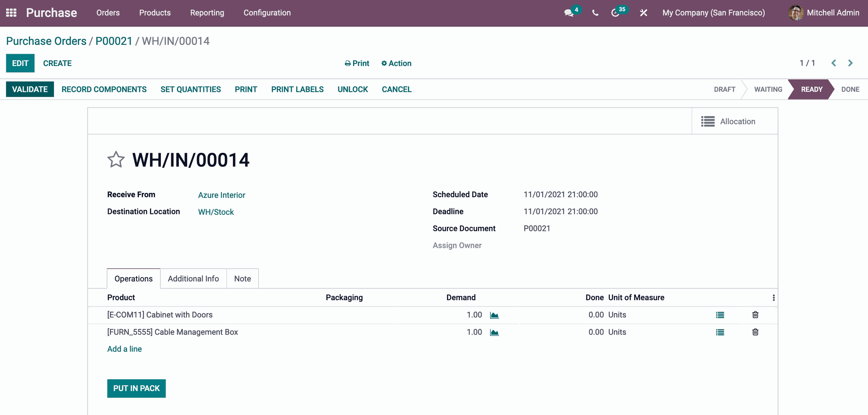Open forecast chart icon for Cabinet with Doors
Image resolution: width=868 pixels, height=415 pixels.
click(x=495, y=315)
